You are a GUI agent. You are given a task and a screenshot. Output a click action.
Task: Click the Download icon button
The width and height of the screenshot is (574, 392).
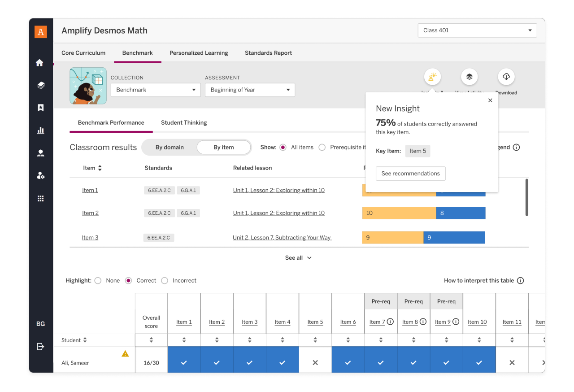click(506, 77)
